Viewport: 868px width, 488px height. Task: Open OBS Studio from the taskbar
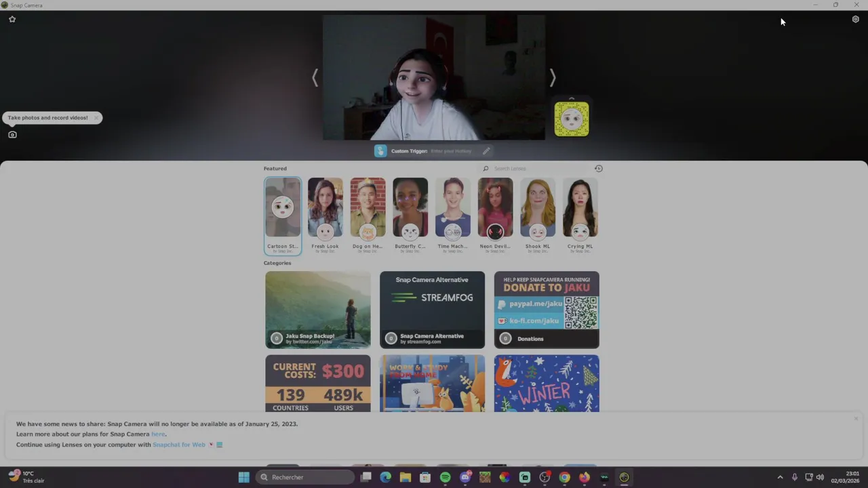pos(545,477)
